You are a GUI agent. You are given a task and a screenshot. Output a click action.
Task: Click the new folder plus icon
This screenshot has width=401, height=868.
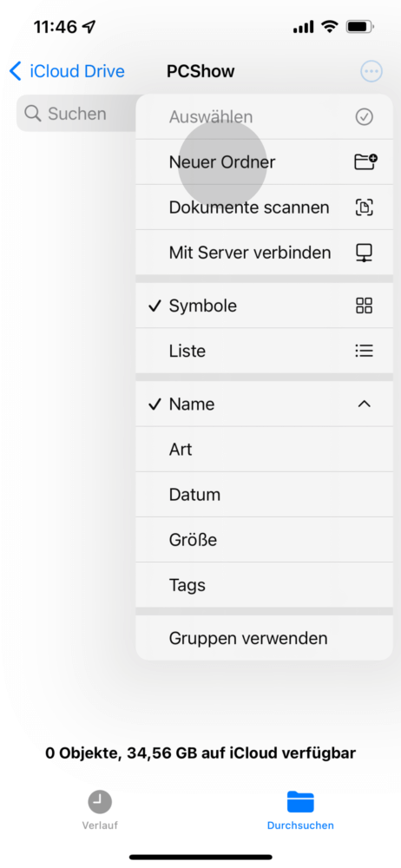click(365, 161)
